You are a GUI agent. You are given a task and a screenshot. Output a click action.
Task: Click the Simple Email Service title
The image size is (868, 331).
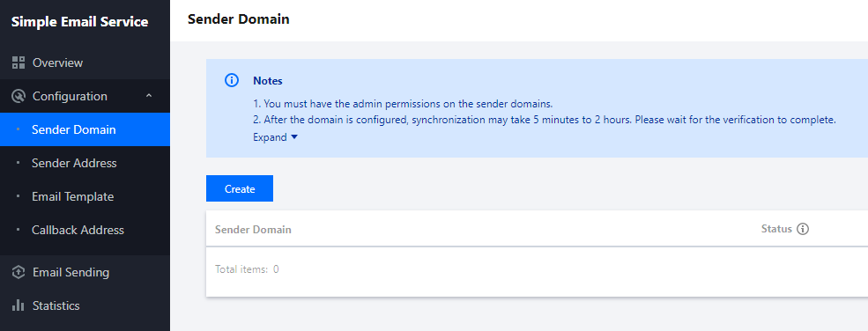(x=79, y=22)
